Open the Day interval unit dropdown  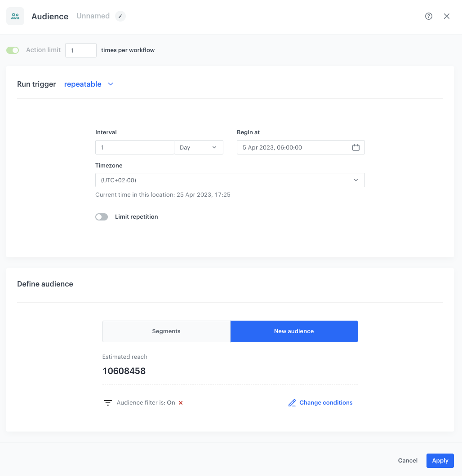tap(199, 147)
